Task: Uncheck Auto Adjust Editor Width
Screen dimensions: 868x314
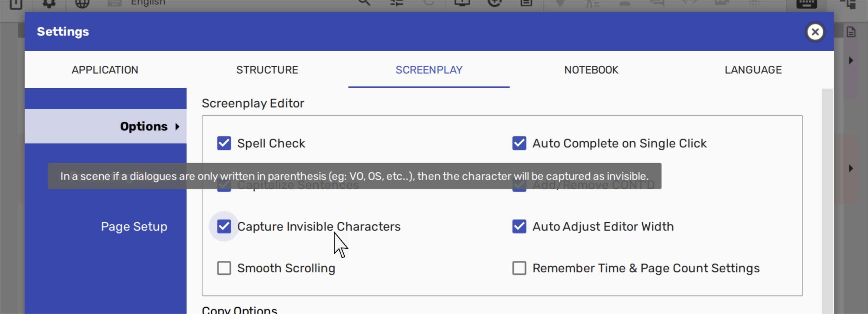Action: tap(519, 226)
